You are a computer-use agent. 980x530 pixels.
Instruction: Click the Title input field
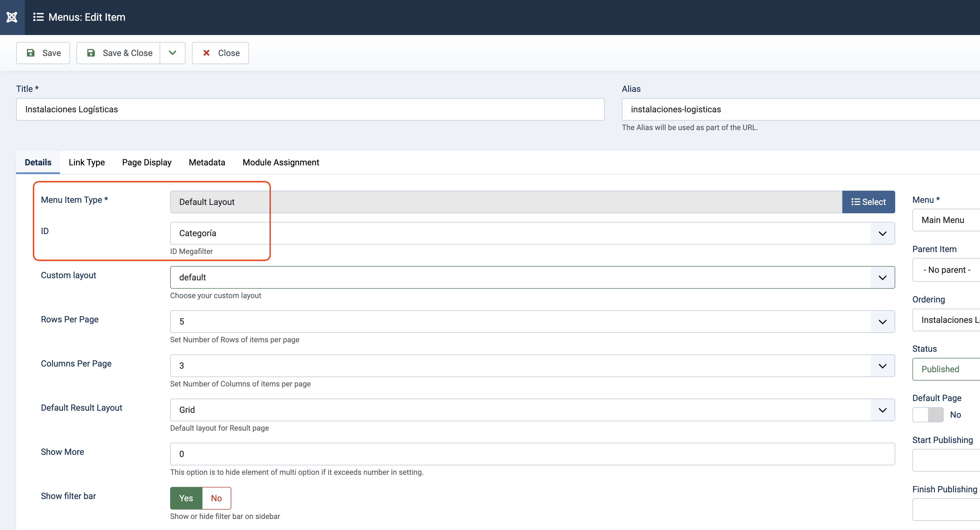click(x=310, y=110)
